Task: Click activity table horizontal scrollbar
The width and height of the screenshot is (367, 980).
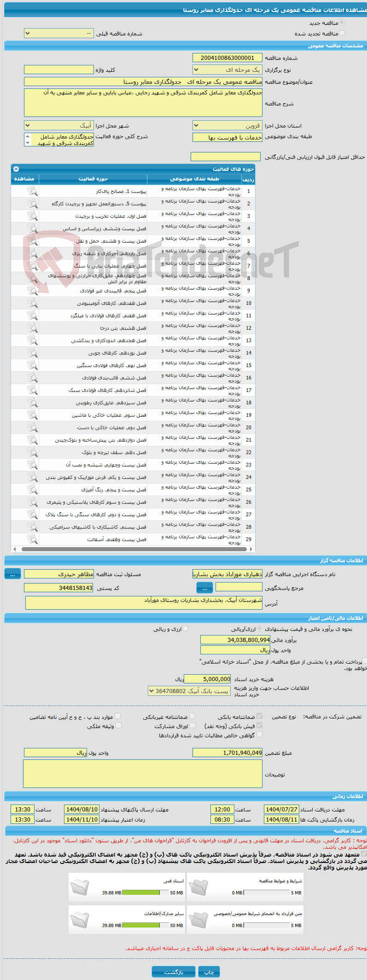Action: (133, 549)
